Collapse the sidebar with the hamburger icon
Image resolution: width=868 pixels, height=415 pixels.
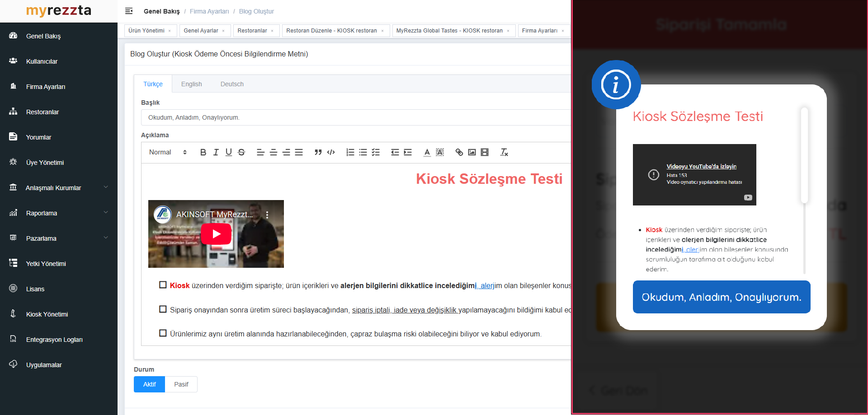tap(129, 11)
